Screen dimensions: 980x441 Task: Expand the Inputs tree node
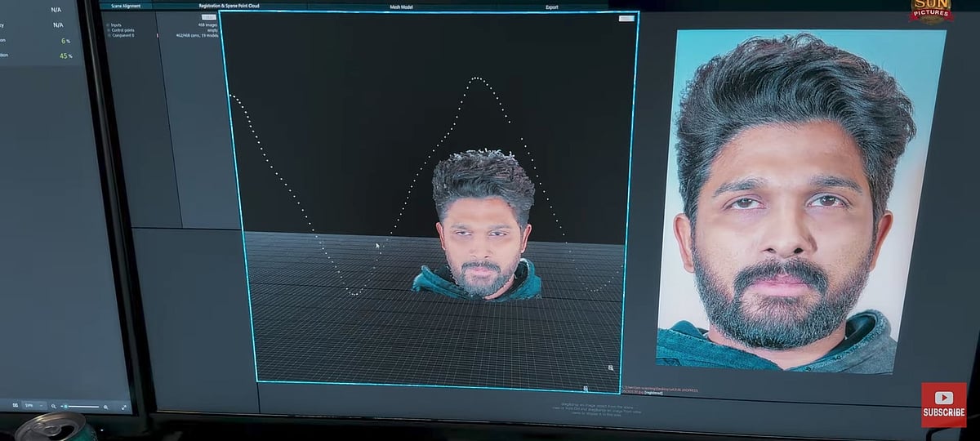click(106, 24)
